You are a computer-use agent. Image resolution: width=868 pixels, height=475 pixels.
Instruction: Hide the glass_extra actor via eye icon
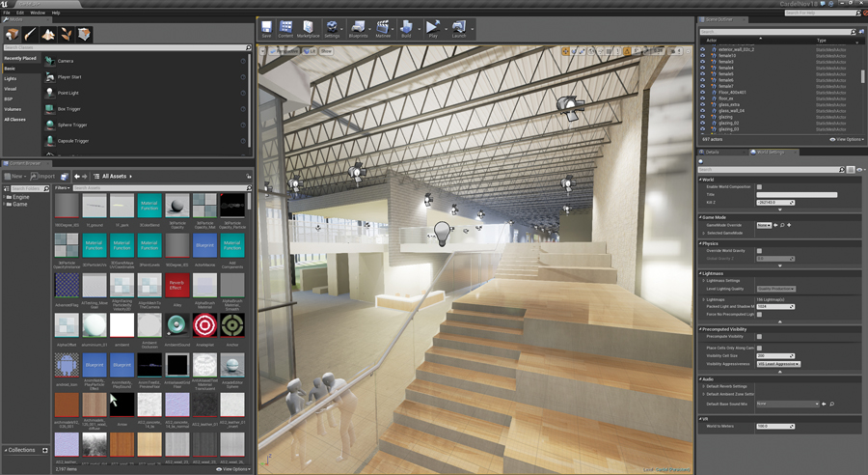[x=703, y=103]
